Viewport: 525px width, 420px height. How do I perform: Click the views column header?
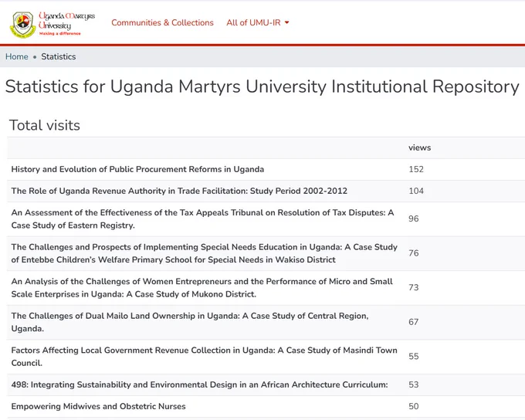coord(419,147)
